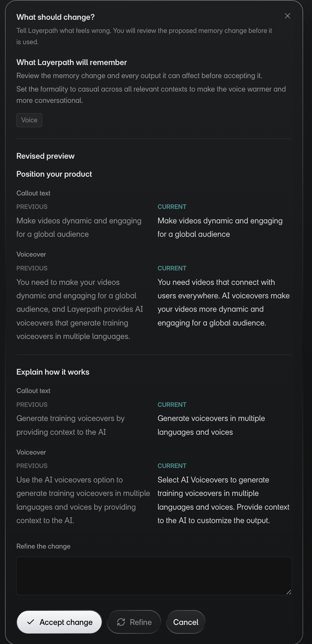Click the What should change? heading
Image resolution: width=312 pixels, height=644 pixels.
pos(55,17)
